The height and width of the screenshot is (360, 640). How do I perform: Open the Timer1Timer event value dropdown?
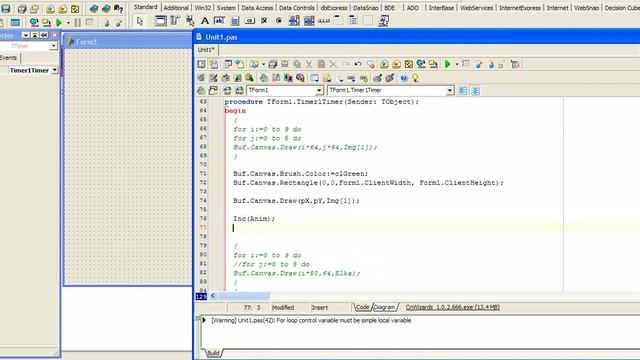coord(54,70)
